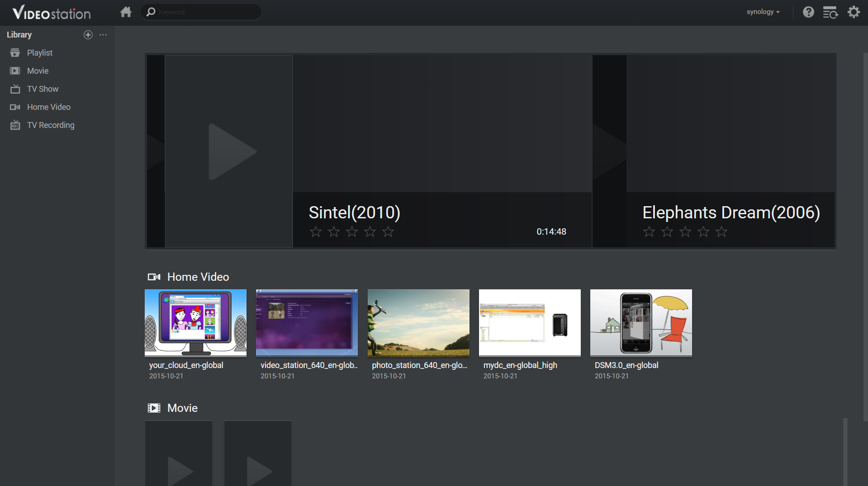Open the first Movie poster placeholder
The width and height of the screenshot is (868, 486).
click(x=179, y=453)
